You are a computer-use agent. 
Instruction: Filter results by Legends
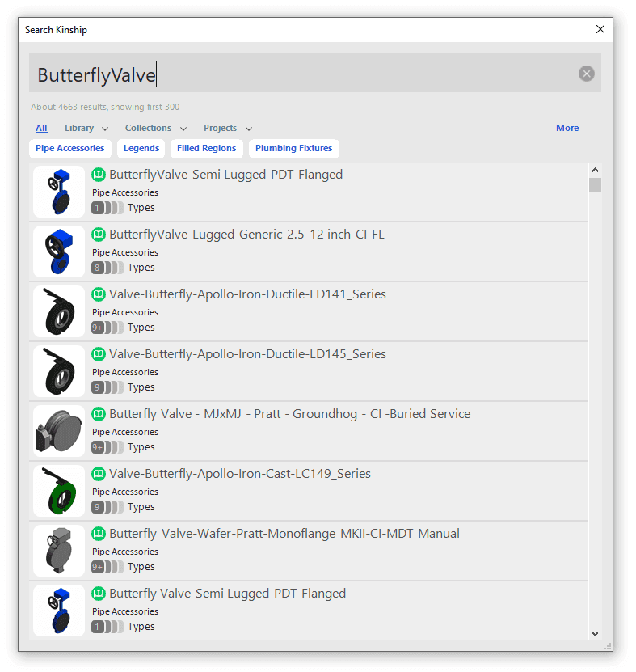141,148
